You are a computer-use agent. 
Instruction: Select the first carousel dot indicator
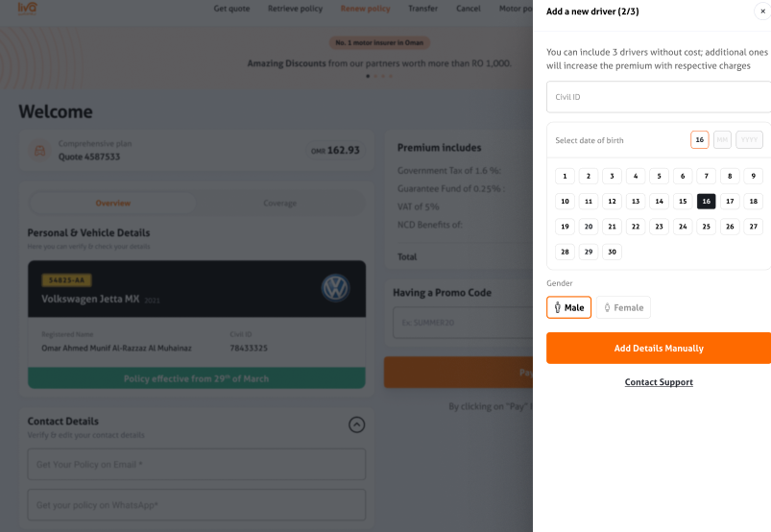pos(368,76)
